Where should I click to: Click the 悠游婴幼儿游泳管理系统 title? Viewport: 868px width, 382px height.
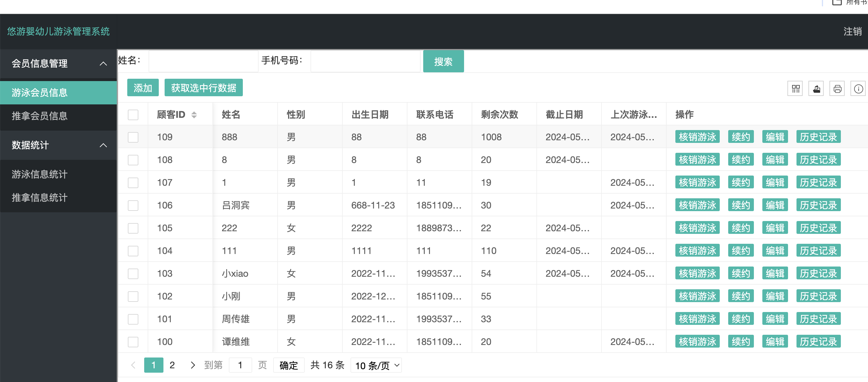click(x=58, y=31)
